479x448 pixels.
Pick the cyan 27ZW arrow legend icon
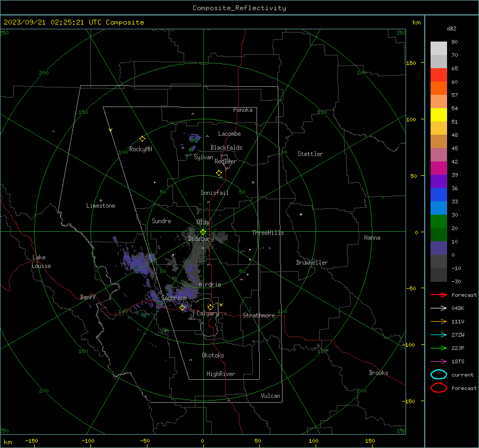point(439,335)
